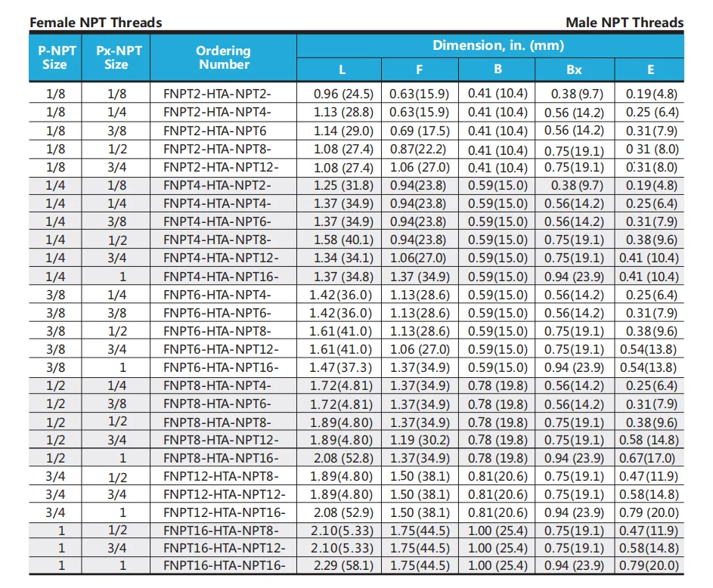Click ordering number FNPT6-HTA-NPT4-
Image resolution: width=713 pixels, height=588 pixels.
[x=217, y=295]
